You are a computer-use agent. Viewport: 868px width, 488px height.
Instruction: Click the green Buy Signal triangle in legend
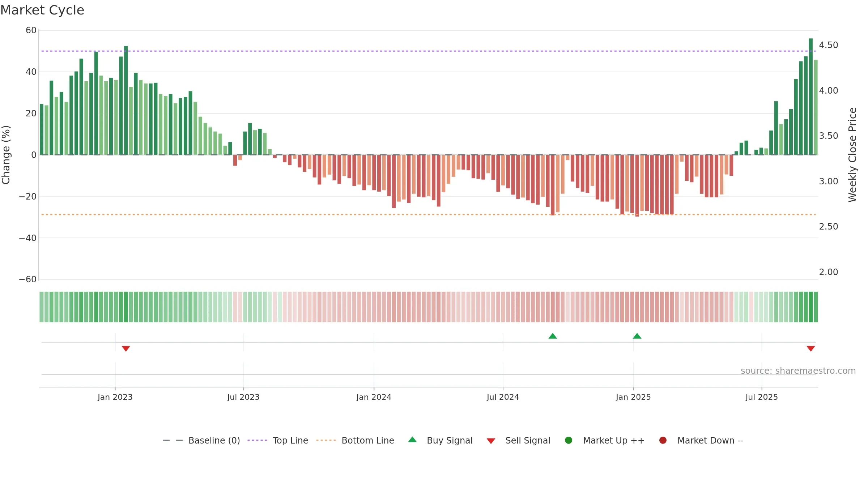(412, 440)
